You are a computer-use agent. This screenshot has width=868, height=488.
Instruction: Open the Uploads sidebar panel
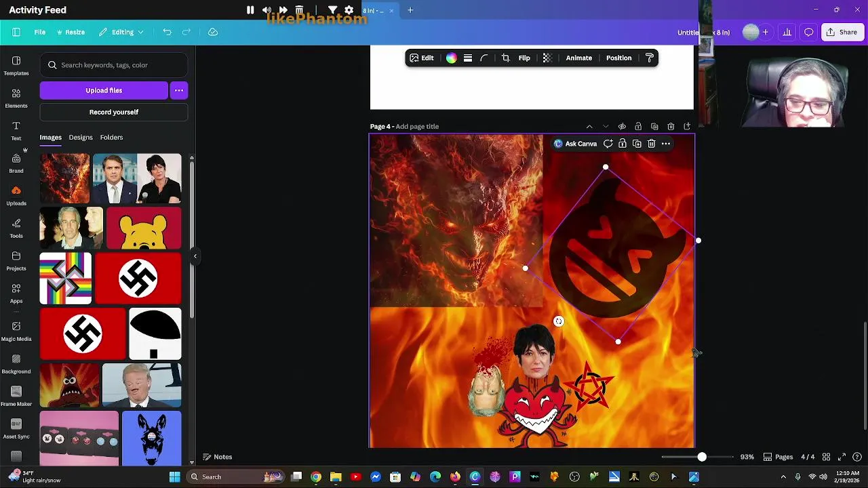(16, 195)
